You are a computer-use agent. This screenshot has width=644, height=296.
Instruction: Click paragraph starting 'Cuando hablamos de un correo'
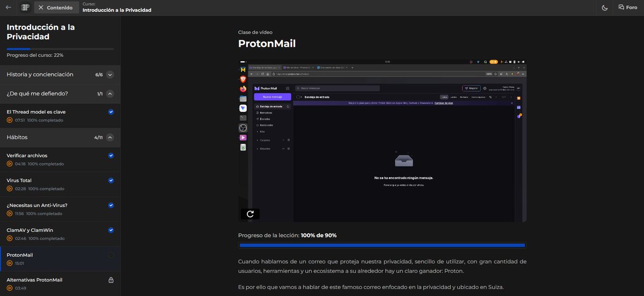click(x=382, y=266)
